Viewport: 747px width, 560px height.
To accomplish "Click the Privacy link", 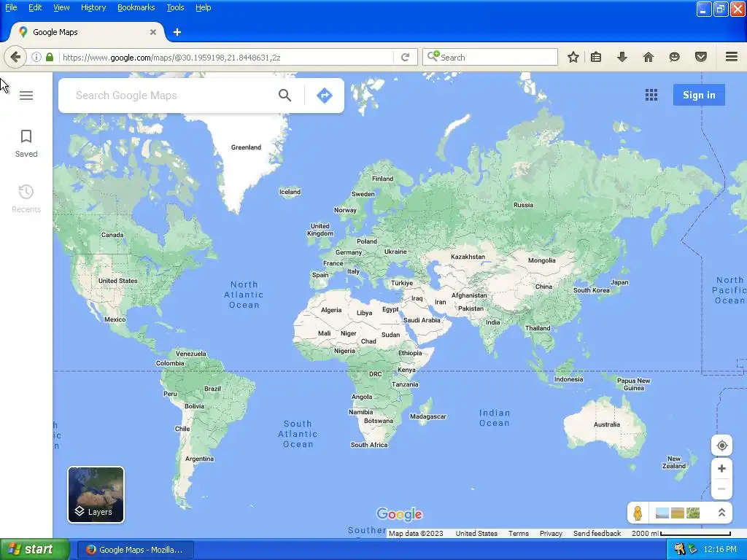I will coord(551,533).
